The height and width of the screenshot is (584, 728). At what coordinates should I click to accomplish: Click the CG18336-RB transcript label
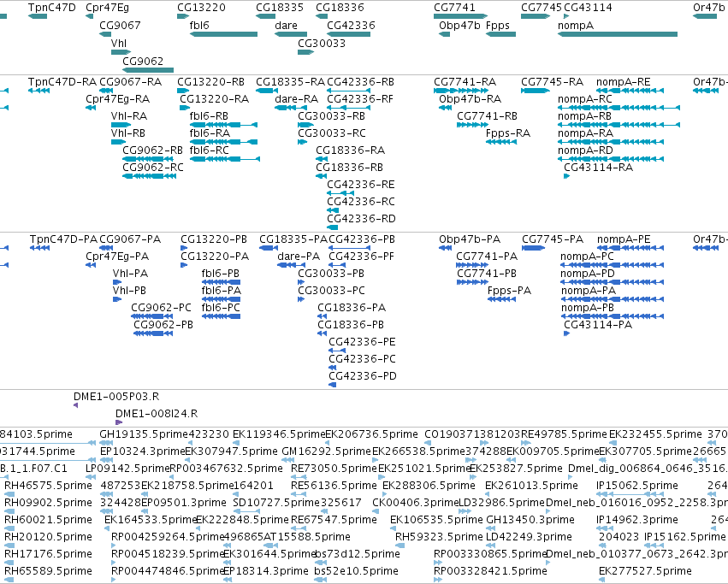(x=350, y=168)
